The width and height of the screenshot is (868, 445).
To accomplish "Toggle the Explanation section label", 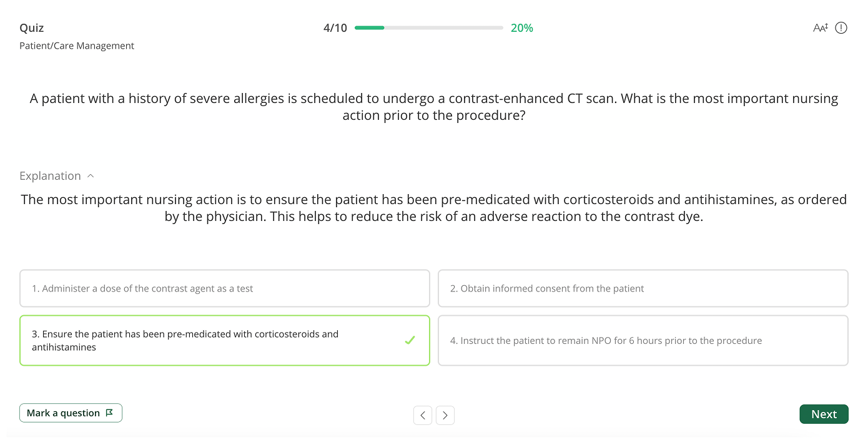I will coord(50,176).
